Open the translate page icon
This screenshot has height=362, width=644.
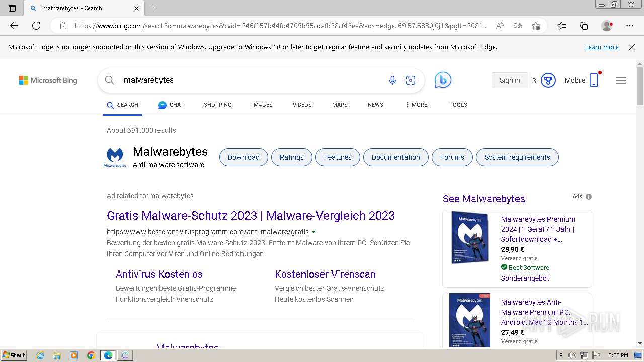coord(517,26)
